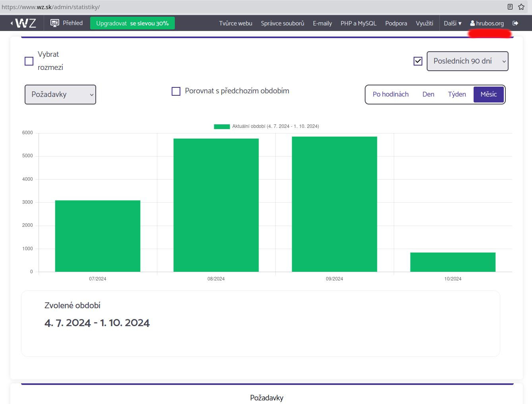This screenshot has height=404, width=532.
Task: Click the Přehled link
Action: (x=73, y=23)
